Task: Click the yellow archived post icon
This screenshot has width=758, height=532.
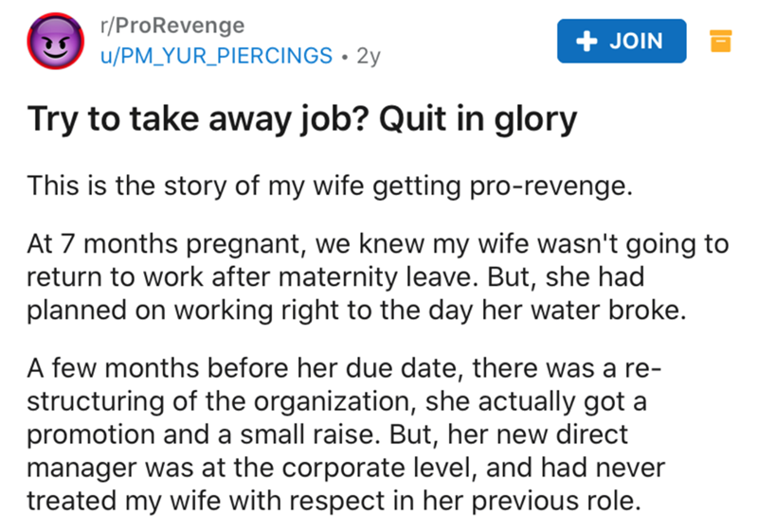Action: point(718,41)
